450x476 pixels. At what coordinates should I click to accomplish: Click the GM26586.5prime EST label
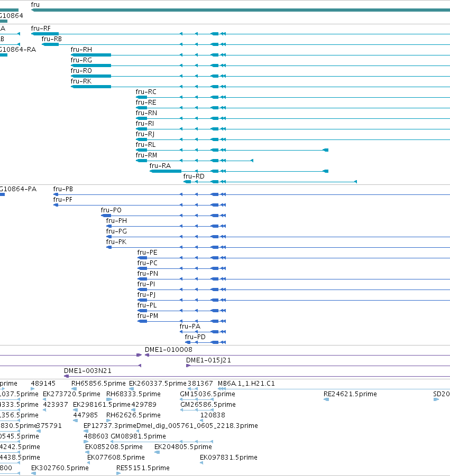[x=208, y=405]
